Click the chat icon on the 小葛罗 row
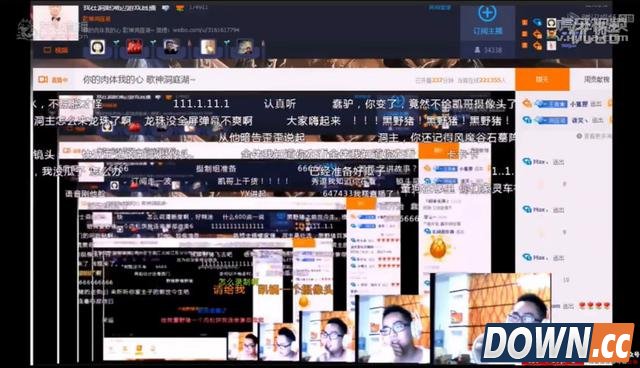Viewport: 640px width, 368px height. point(527,104)
